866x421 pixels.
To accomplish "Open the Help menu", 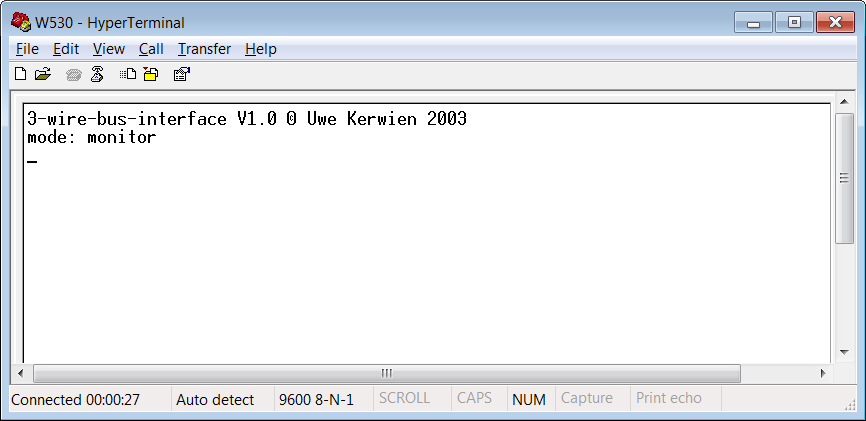I will coord(261,49).
